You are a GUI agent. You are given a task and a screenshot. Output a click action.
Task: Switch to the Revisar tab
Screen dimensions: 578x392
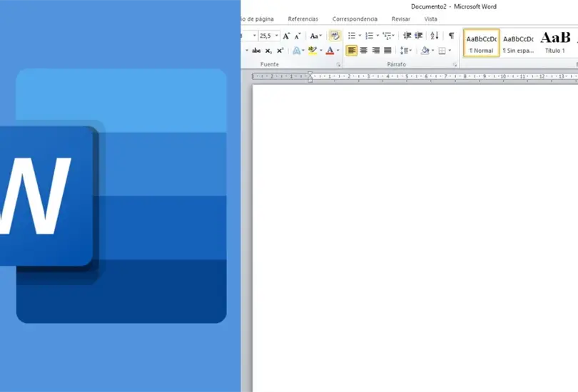[x=401, y=19]
